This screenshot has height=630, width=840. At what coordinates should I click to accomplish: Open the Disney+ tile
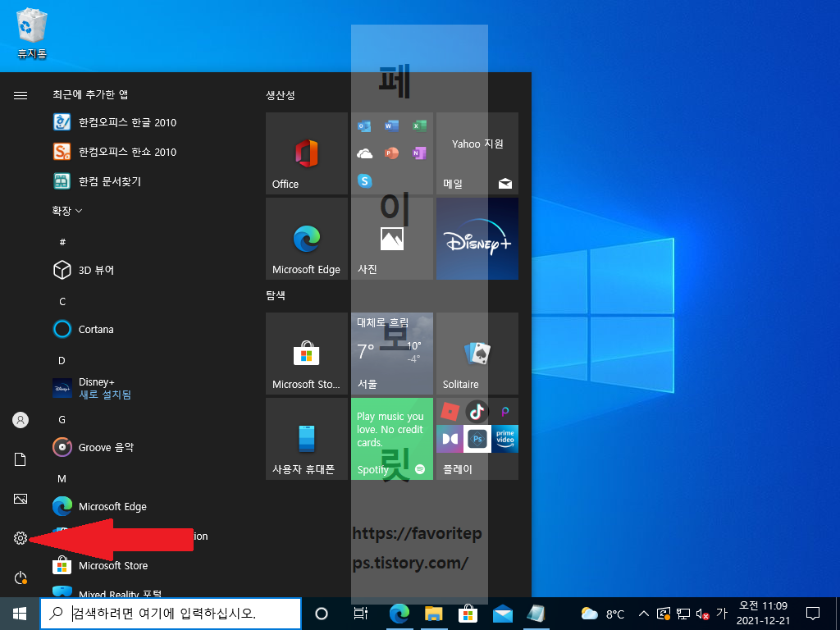477,239
